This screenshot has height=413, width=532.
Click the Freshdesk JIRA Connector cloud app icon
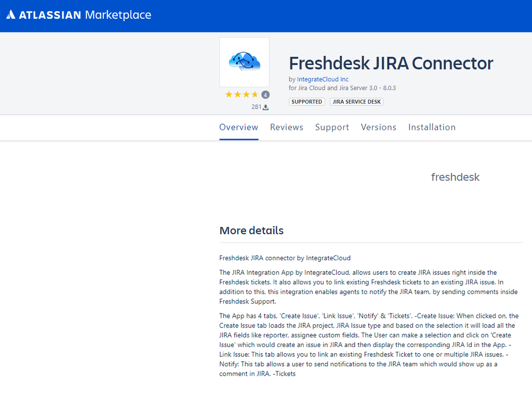pos(244,62)
